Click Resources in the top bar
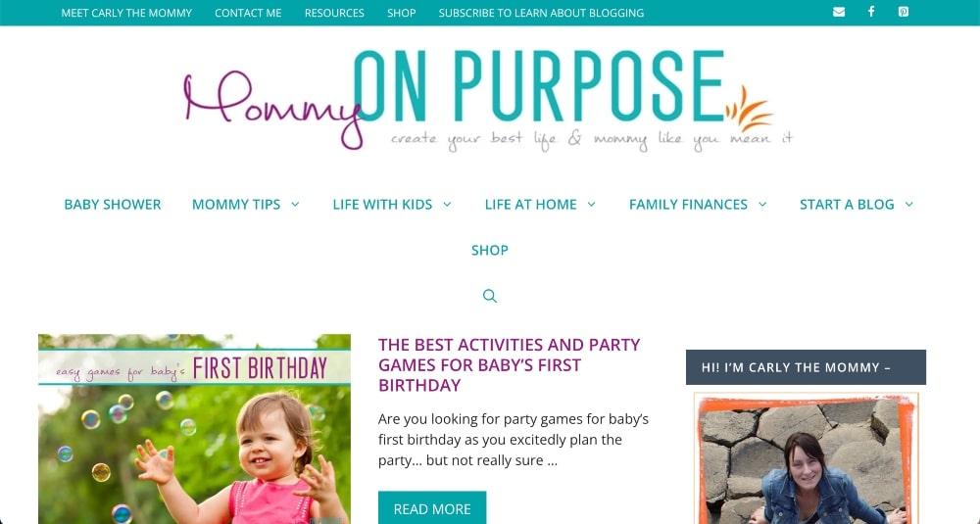Image resolution: width=980 pixels, height=524 pixels. click(334, 13)
